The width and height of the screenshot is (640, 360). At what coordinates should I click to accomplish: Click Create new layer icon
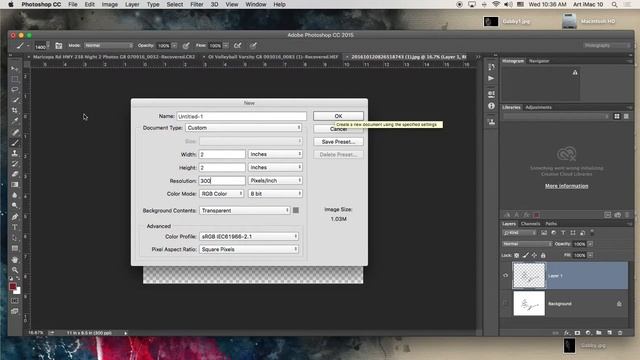pos(609,333)
